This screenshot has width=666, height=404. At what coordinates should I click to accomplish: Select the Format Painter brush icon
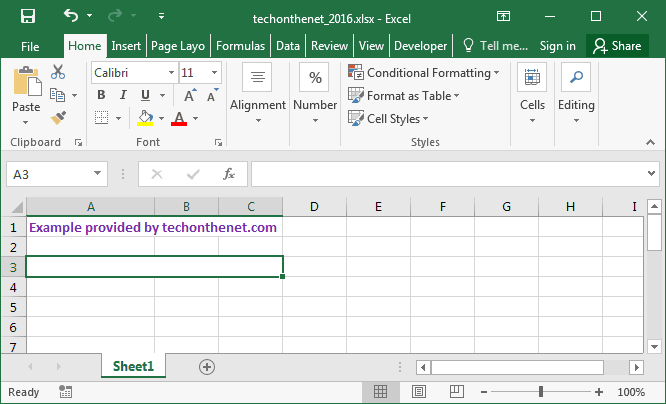click(x=58, y=118)
